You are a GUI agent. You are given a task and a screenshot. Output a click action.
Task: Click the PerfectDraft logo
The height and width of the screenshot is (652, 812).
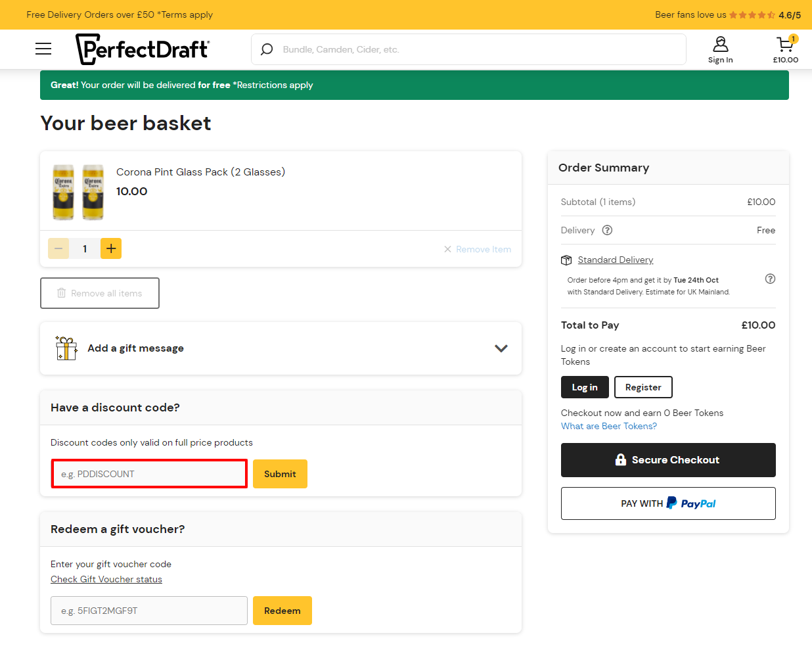(x=142, y=49)
